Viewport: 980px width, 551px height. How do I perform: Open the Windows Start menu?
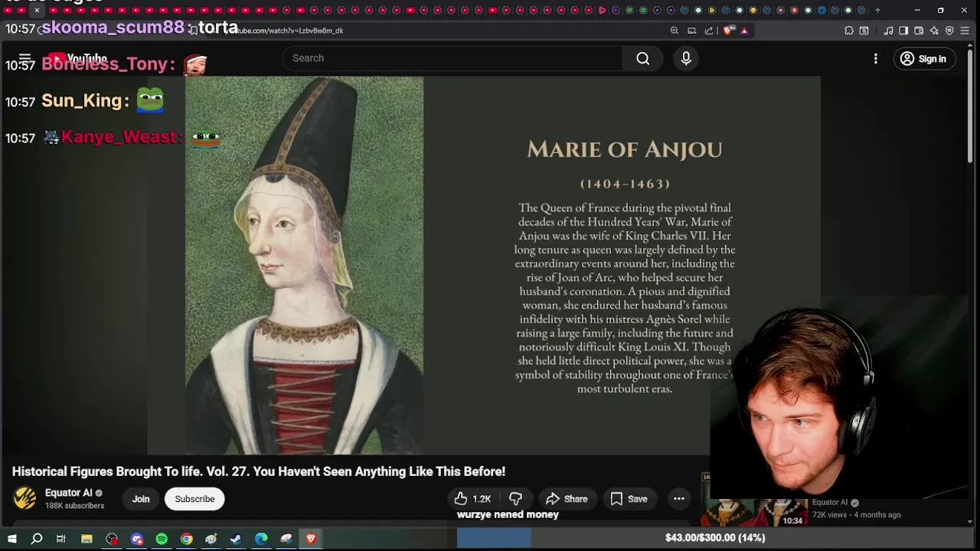[11, 539]
